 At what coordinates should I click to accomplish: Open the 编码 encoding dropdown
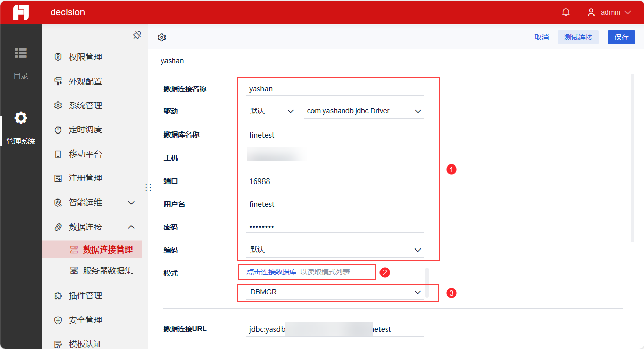pos(335,250)
